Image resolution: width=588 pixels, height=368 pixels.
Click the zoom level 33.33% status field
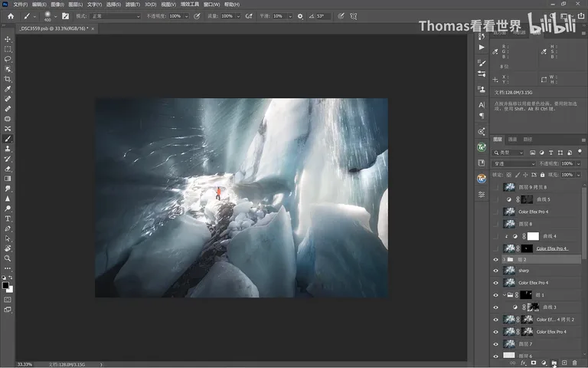click(x=24, y=364)
